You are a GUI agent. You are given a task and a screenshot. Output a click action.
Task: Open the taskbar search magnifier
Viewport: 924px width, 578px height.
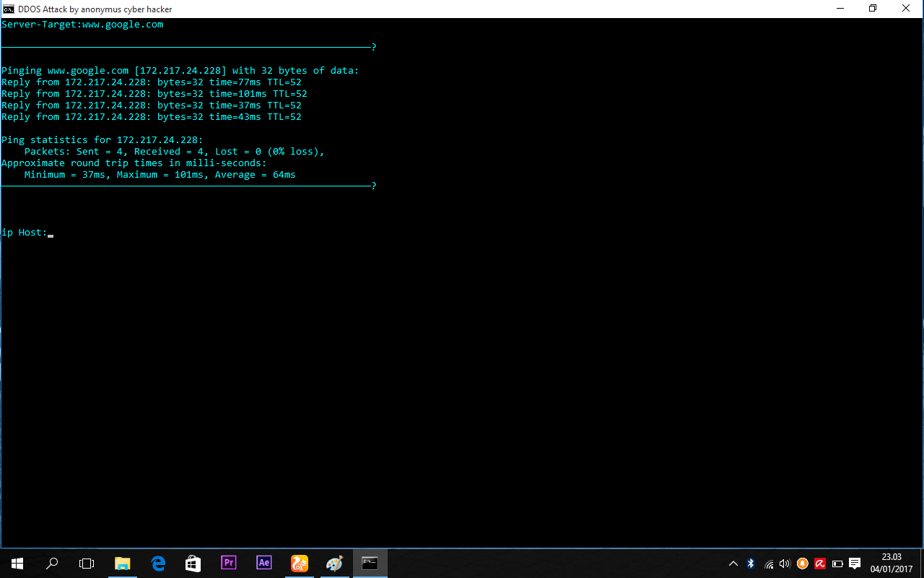[x=52, y=564]
